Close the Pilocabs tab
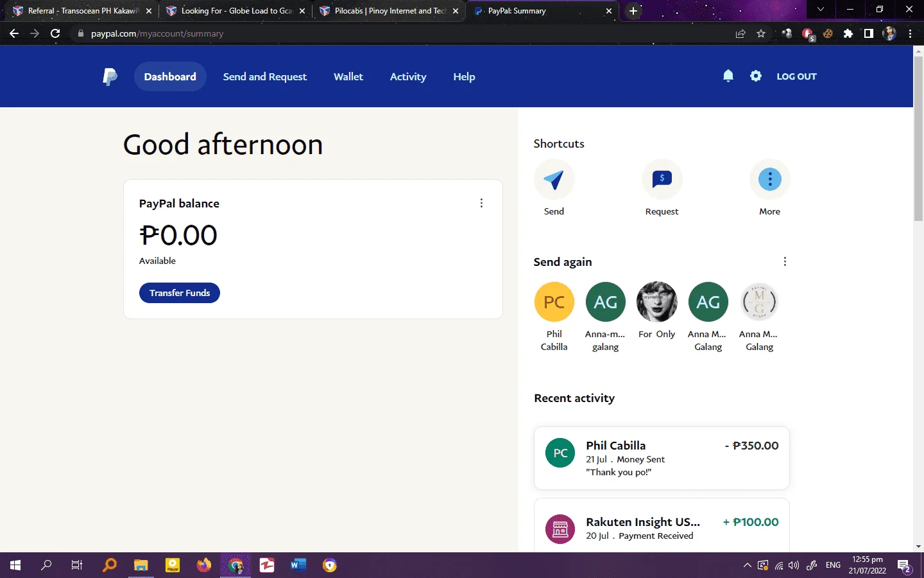 point(456,11)
